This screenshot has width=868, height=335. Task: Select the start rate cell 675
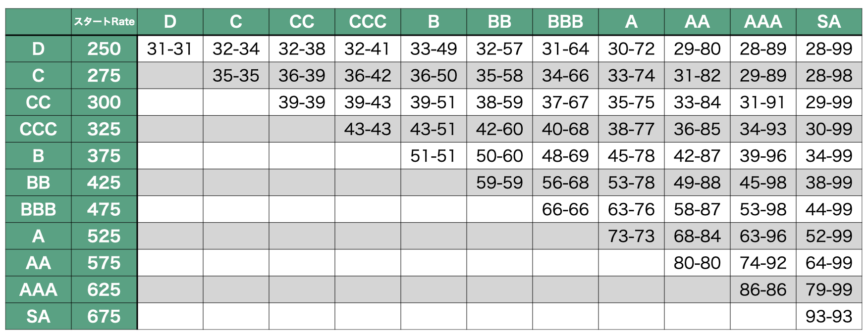[x=104, y=316]
